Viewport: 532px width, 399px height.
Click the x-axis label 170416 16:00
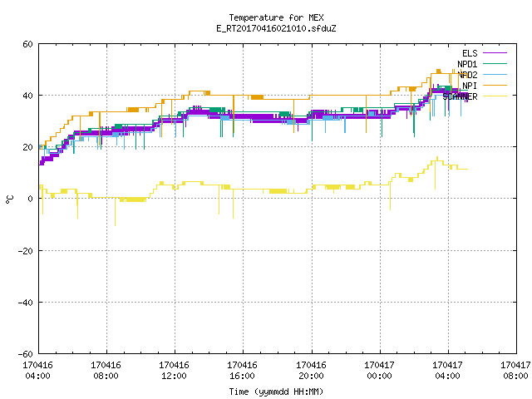coord(242,371)
